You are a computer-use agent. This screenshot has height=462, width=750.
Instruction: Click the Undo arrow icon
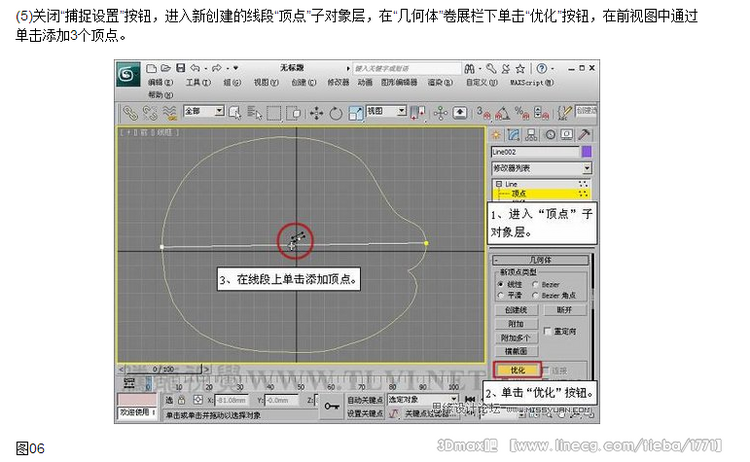tap(195, 68)
